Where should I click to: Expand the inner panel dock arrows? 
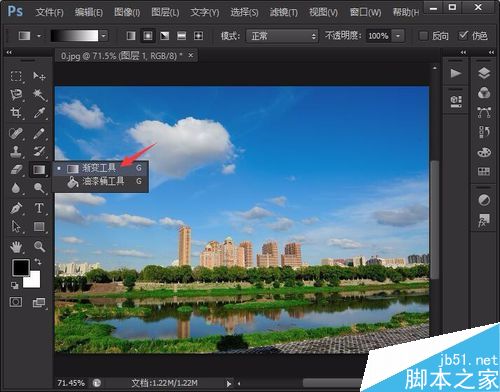click(463, 52)
